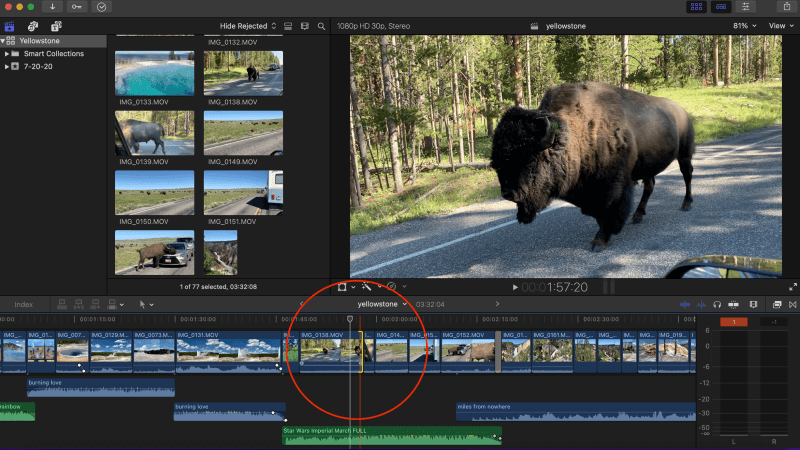Open the Enhancements magic wand menu
Image resolution: width=800 pixels, height=450 pixels.
point(366,287)
